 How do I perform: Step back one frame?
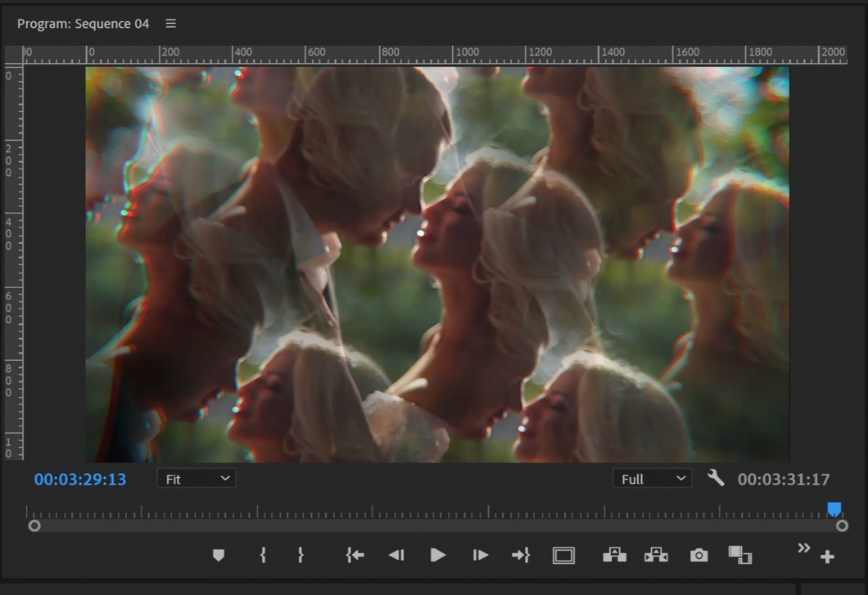[x=396, y=555]
